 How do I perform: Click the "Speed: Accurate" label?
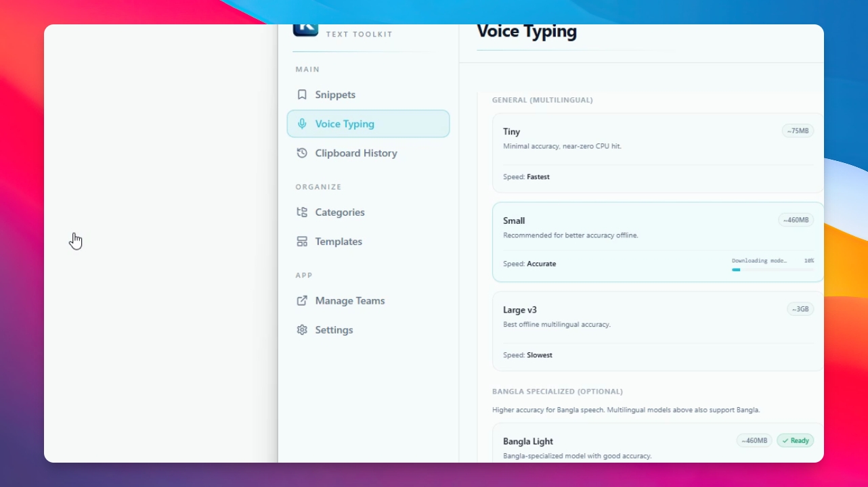click(529, 264)
